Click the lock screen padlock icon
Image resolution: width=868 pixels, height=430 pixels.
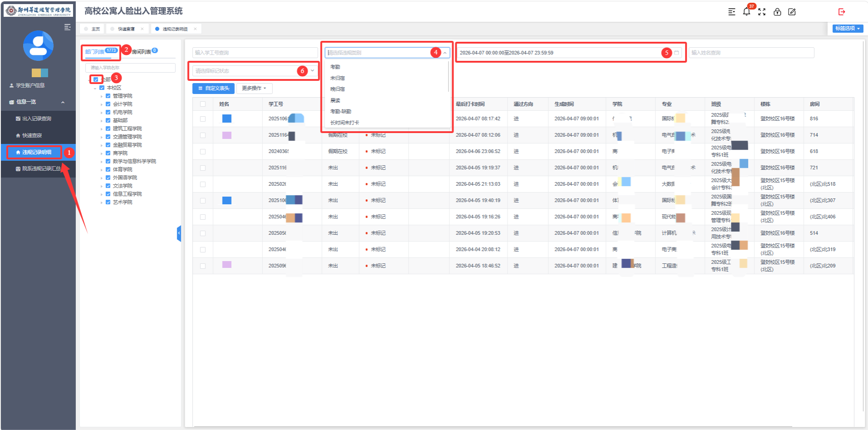[x=777, y=12]
